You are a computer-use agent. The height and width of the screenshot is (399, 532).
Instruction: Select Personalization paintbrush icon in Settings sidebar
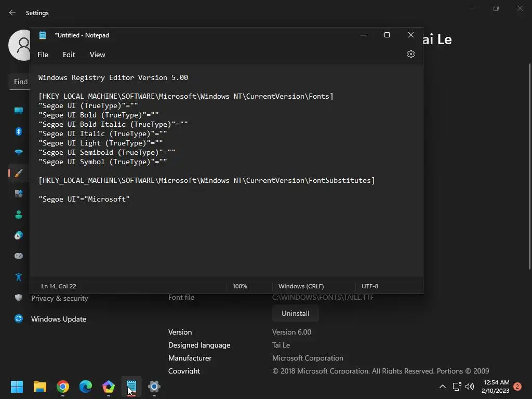(19, 173)
